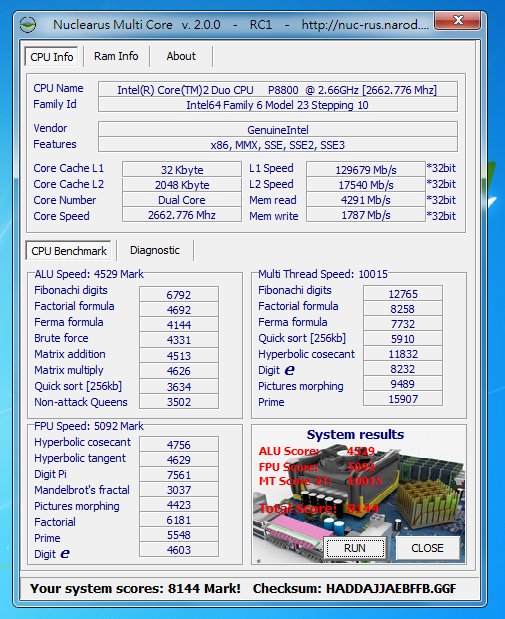Click L2 Speed value 17540 Mb/s
This screenshot has width=505, height=619.
tap(366, 185)
